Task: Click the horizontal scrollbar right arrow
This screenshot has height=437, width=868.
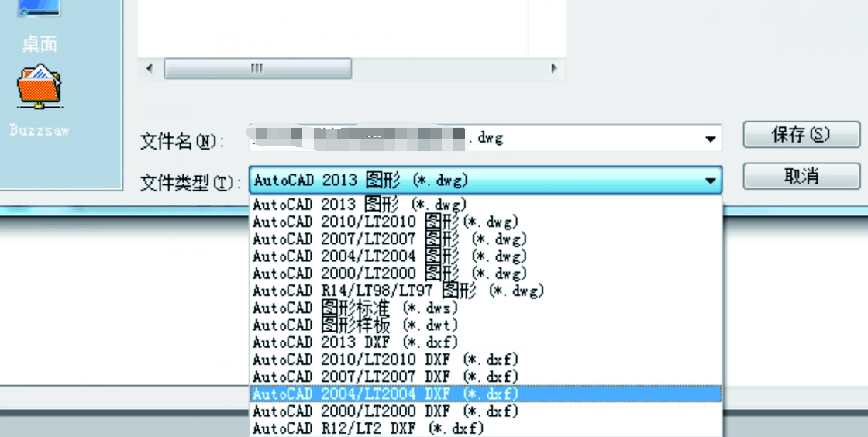Action: tap(554, 69)
